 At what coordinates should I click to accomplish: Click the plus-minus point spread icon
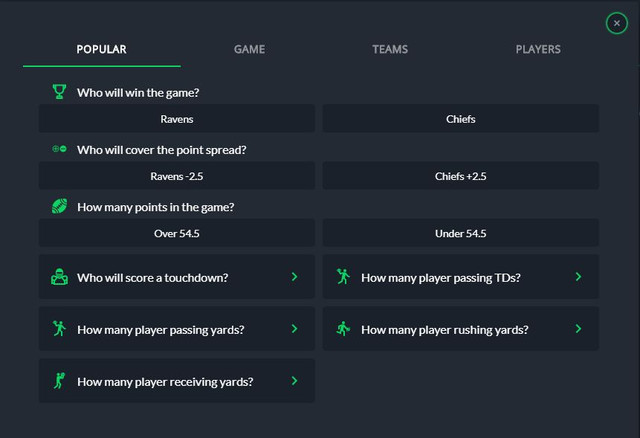pyautogui.click(x=59, y=149)
